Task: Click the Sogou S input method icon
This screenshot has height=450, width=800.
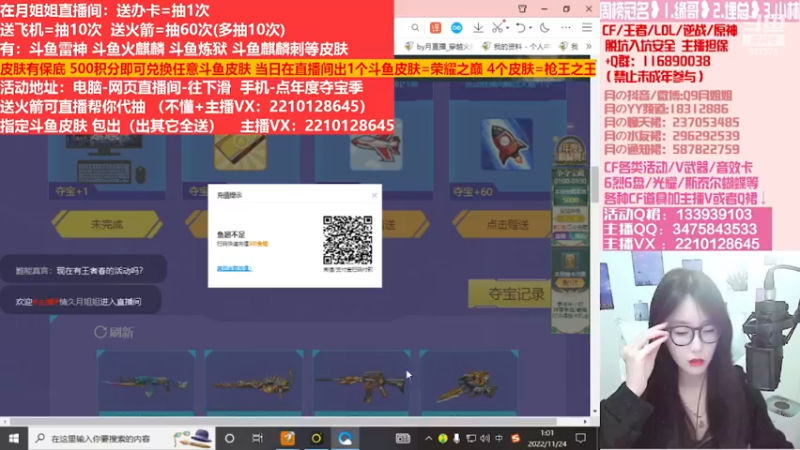Action: tap(516, 438)
